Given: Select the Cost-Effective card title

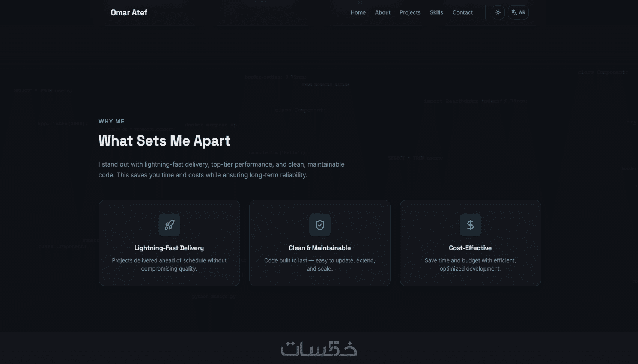Looking at the screenshot, I should pyautogui.click(x=470, y=248).
